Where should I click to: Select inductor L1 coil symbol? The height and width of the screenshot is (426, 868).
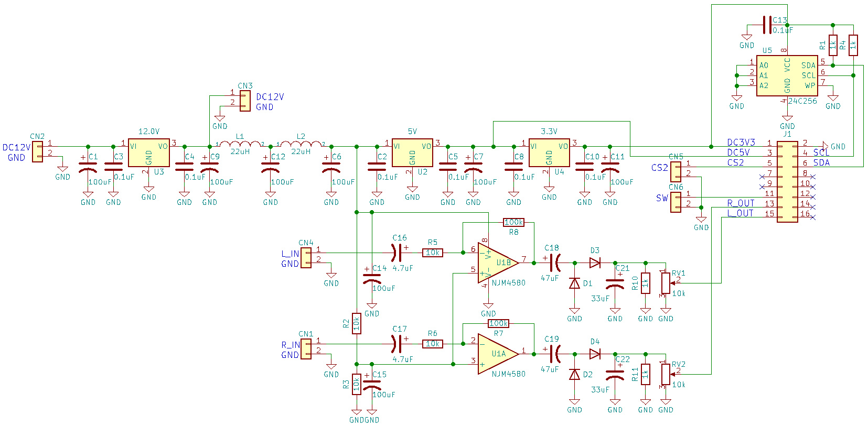tap(240, 144)
